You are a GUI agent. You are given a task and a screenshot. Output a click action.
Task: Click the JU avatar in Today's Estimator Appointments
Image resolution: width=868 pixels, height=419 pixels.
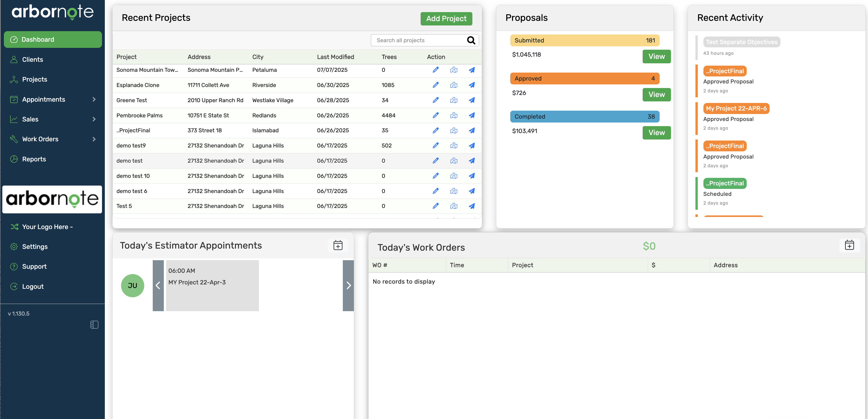point(132,285)
